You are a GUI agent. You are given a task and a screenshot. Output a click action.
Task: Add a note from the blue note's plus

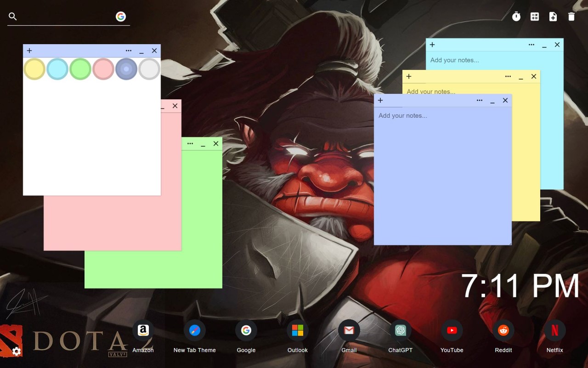380,100
